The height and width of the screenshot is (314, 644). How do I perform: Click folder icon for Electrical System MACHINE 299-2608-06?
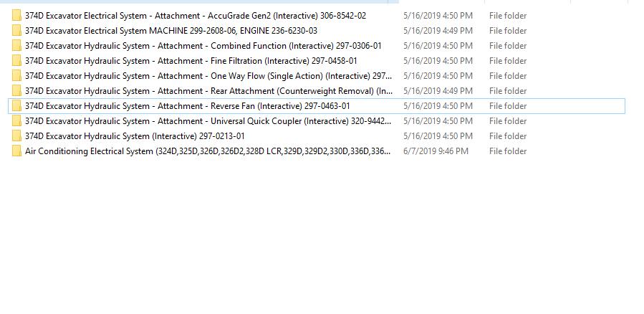click(16, 31)
